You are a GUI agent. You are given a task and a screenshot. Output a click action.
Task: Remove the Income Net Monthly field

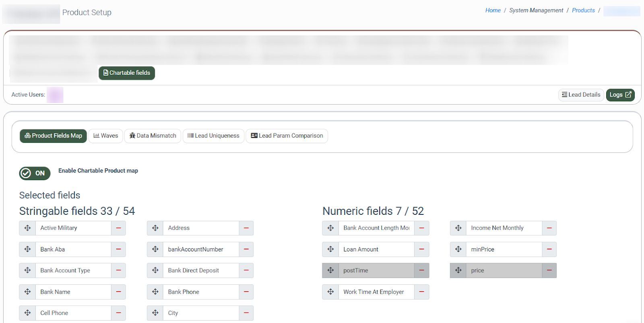pyautogui.click(x=549, y=228)
